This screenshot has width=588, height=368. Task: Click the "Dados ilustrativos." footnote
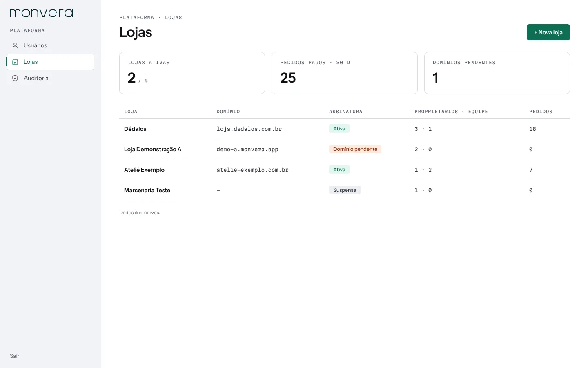140,213
